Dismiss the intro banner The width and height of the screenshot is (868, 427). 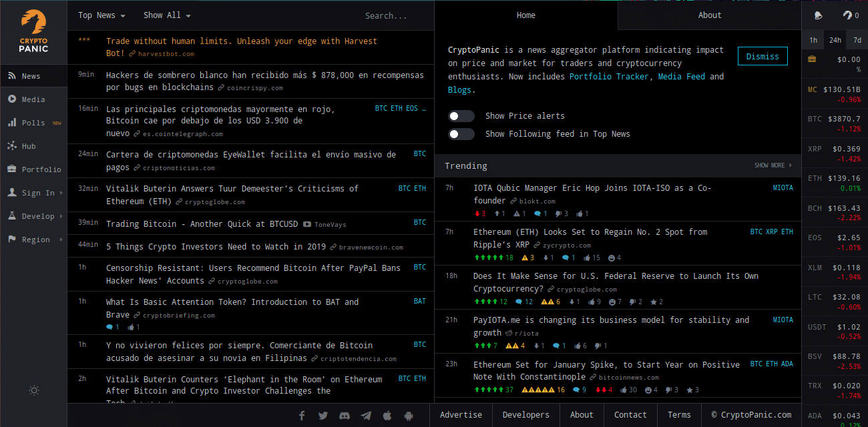[763, 57]
